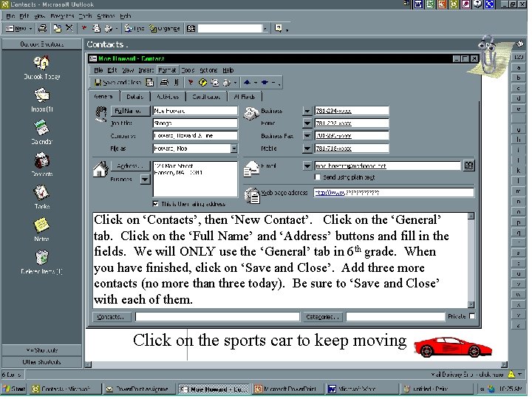Open the Notes shortcut icon
The width and height of the screenshot is (532, 399).
tap(41, 225)
